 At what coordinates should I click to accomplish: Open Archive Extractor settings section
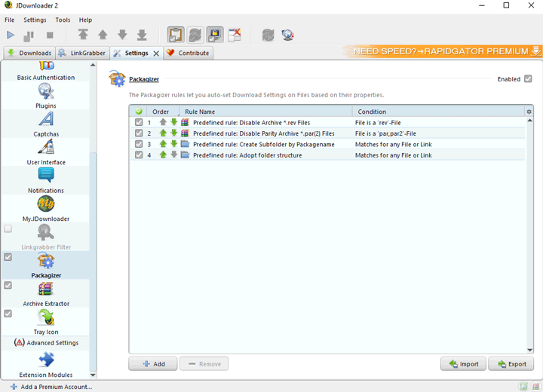[x=46, y=294]
